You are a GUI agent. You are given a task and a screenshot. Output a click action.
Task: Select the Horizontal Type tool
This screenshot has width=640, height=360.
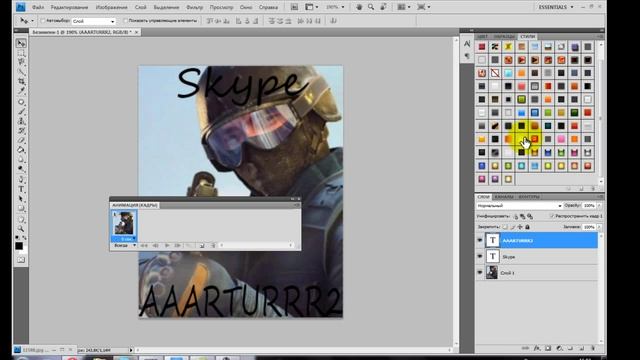(x=21, y=189)
